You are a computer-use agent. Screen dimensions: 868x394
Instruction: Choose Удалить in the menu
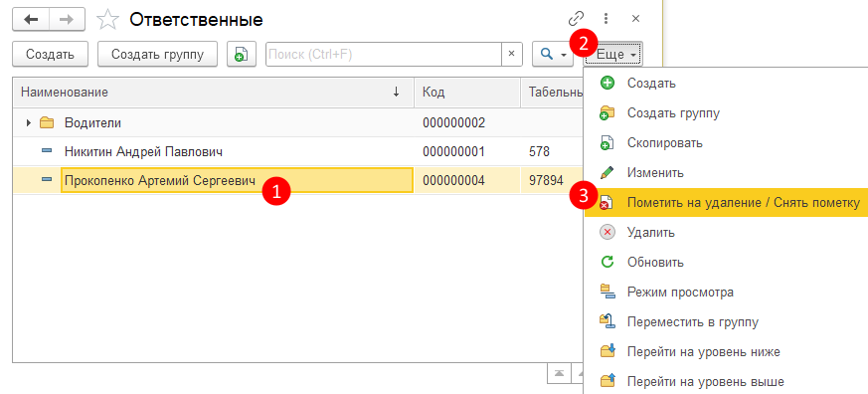point(726,233)
